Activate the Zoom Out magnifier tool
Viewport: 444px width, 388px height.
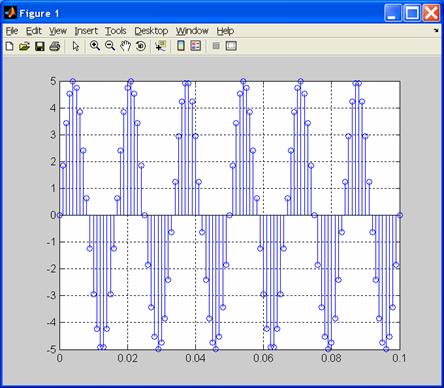[x=110, y=46]
